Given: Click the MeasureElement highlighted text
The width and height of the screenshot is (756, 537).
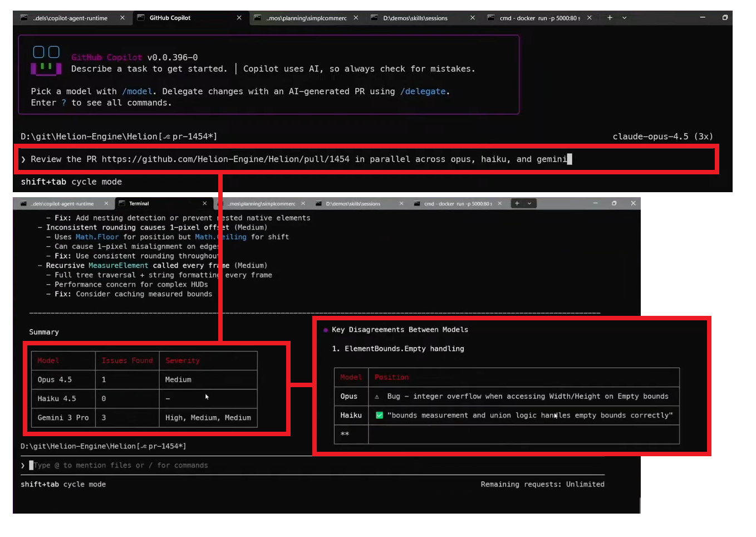Looking at the screenshot, I should pos(119,266).
